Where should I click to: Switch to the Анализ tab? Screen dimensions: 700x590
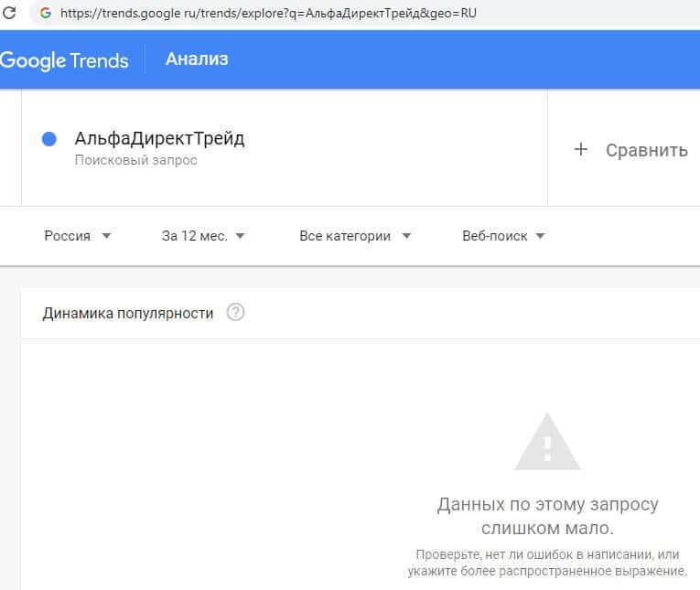197,59
